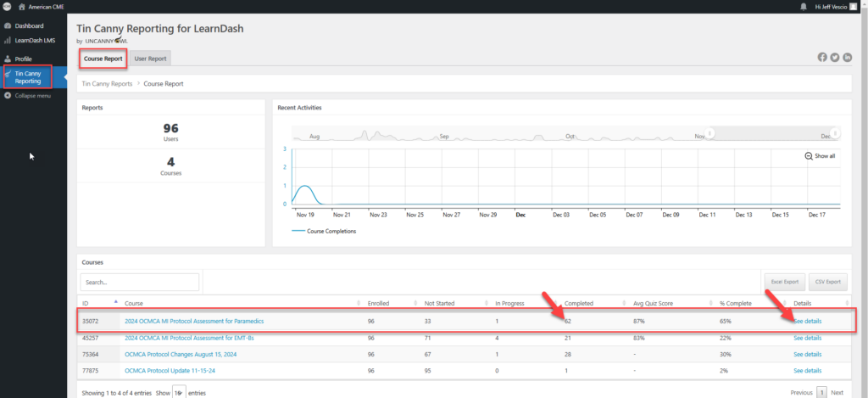Screen dimensions: 868x398
Task: Open the site logo menu in admin bar
Action: (x=7, y=7)
